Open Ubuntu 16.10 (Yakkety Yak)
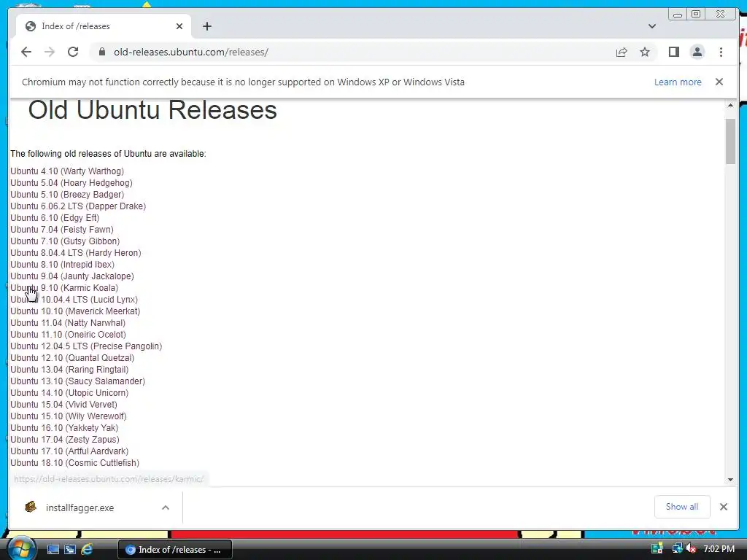747x560 pixels. (x=64, y=427)
